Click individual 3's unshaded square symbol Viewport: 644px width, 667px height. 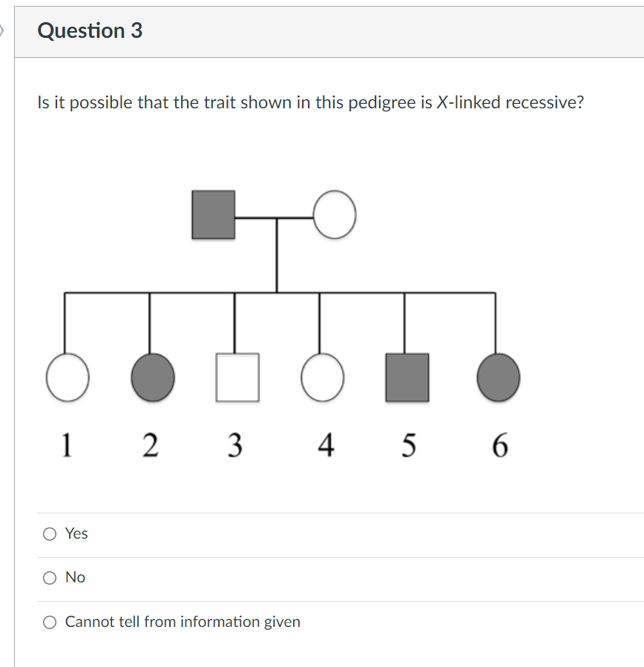(x=237, y=377)
